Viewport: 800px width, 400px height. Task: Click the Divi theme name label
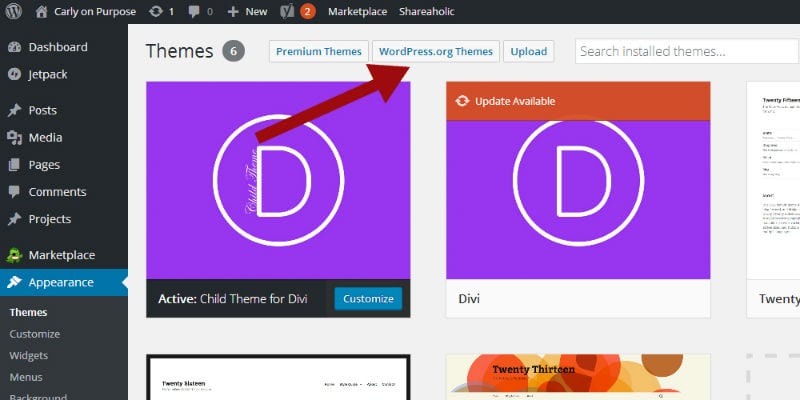tap(469, 299)
